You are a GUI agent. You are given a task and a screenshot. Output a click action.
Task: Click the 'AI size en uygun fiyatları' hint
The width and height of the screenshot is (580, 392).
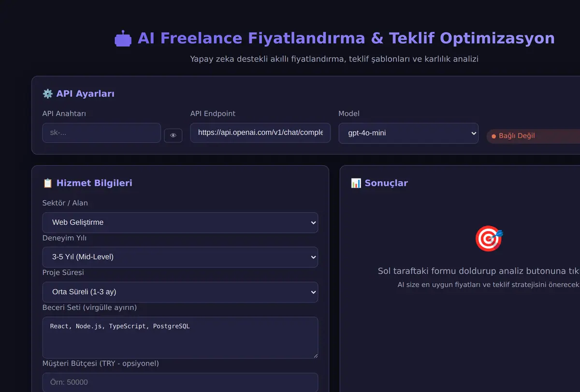tap(489, 285)
